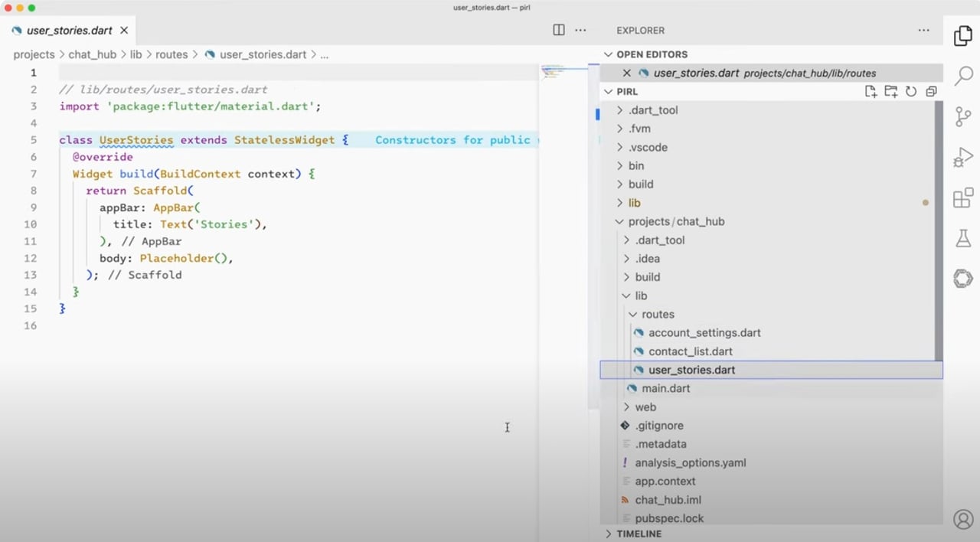The image size is (980, 542).
Task: Expand the TIMELINE section
Action: [x=639, y=534]
